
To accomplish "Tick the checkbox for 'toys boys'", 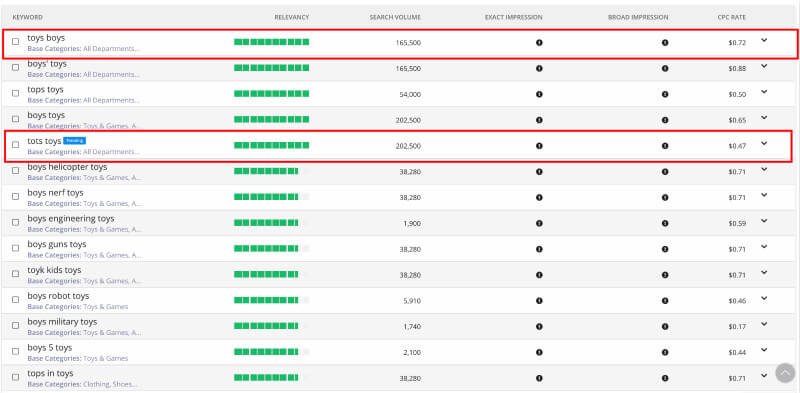I will pos(15,41).
